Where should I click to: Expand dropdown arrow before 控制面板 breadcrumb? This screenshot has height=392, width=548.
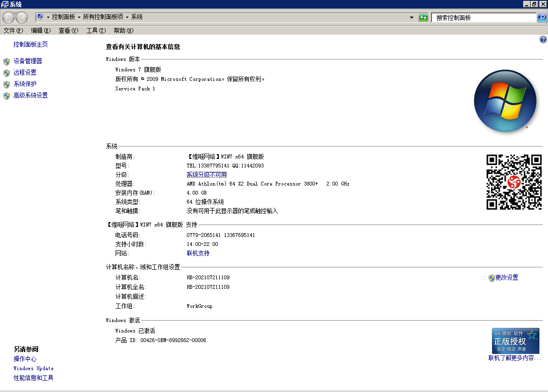pyautogui.click(x=48, y=17)
